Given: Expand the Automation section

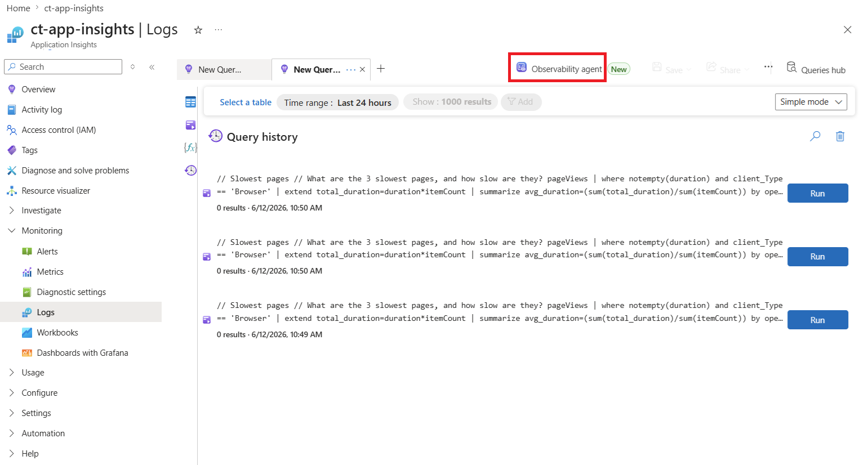Looking at the screenshot, I should [x=43, y=433].
